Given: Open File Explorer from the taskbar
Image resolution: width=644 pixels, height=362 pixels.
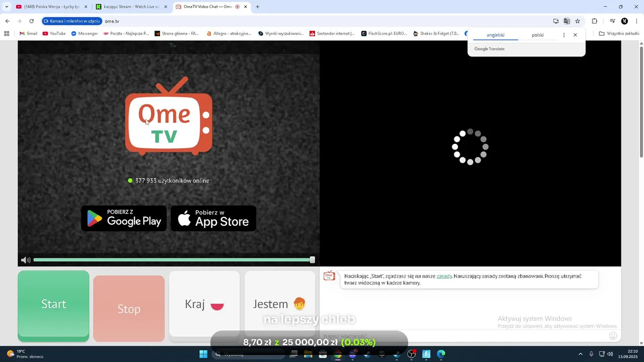Looking at the screenshot, I should pyautogui.click(x=308, y=354).
